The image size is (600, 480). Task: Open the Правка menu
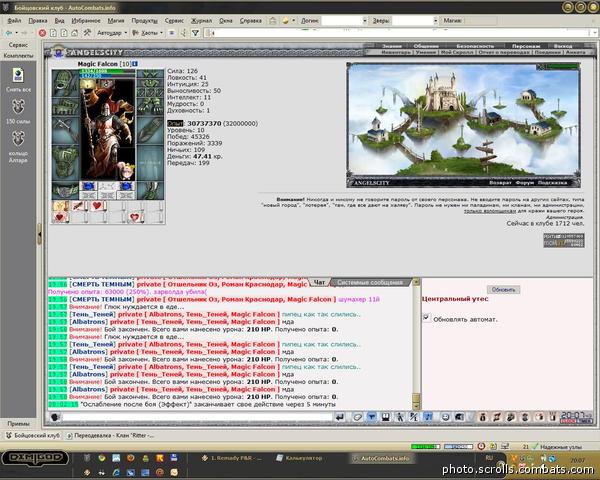[38, 21]
